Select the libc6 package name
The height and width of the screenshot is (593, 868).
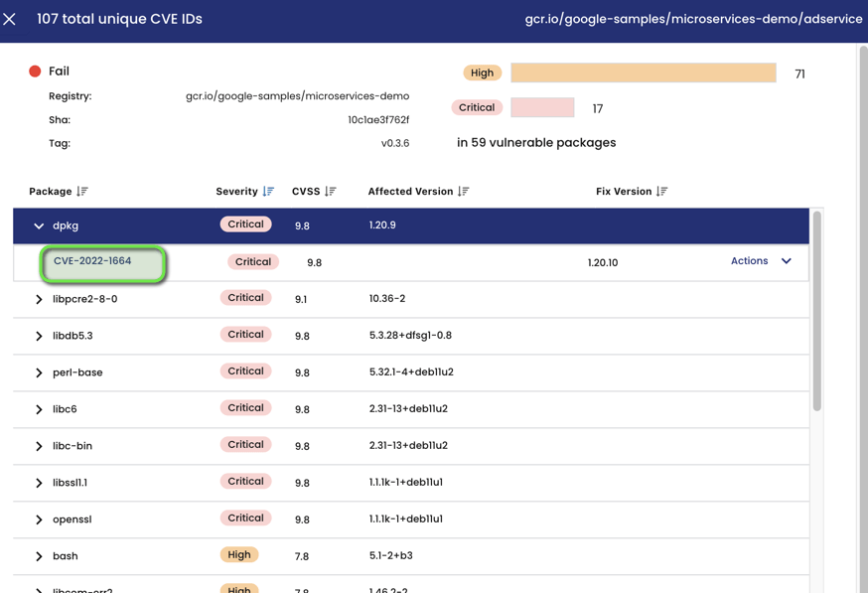65,409
